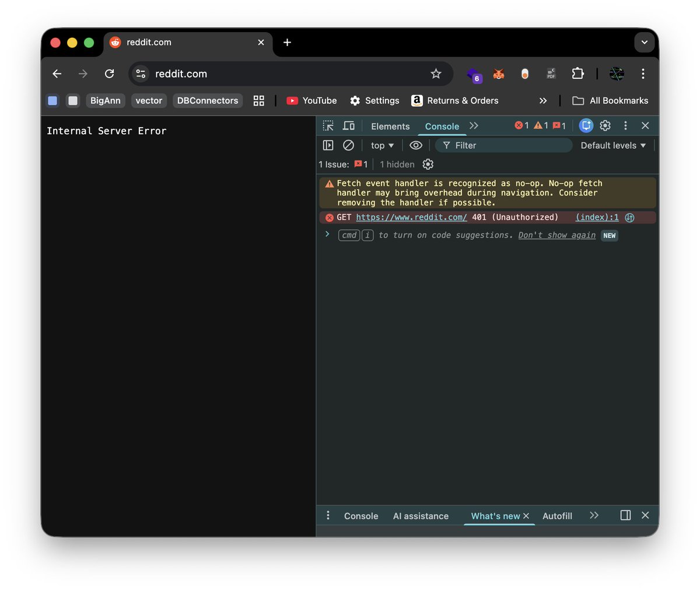Create a live expression with eye icon
This screenshot has width=700, height=591.
416,145
